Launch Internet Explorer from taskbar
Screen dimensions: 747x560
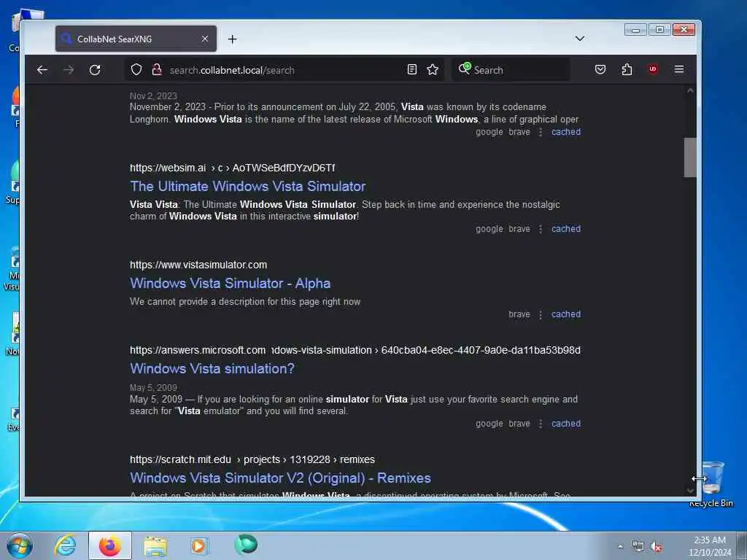(x=65, y=545)
